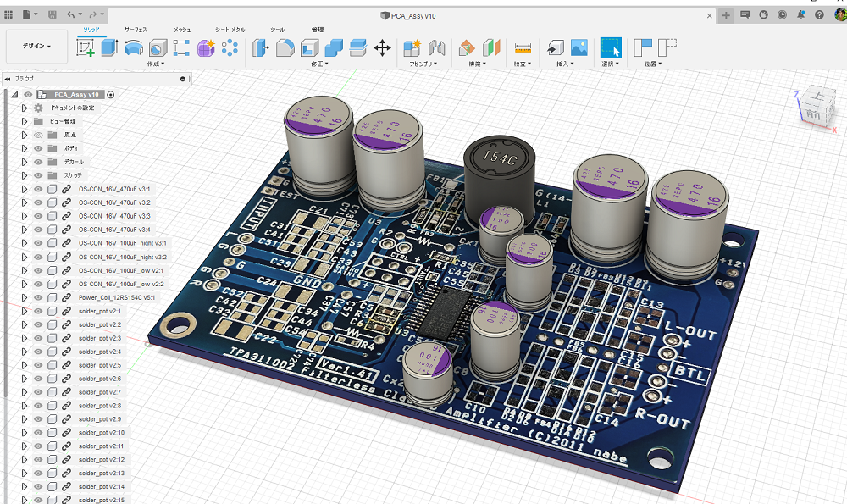Open the 挿入 dropdown menu

(566, 64)
